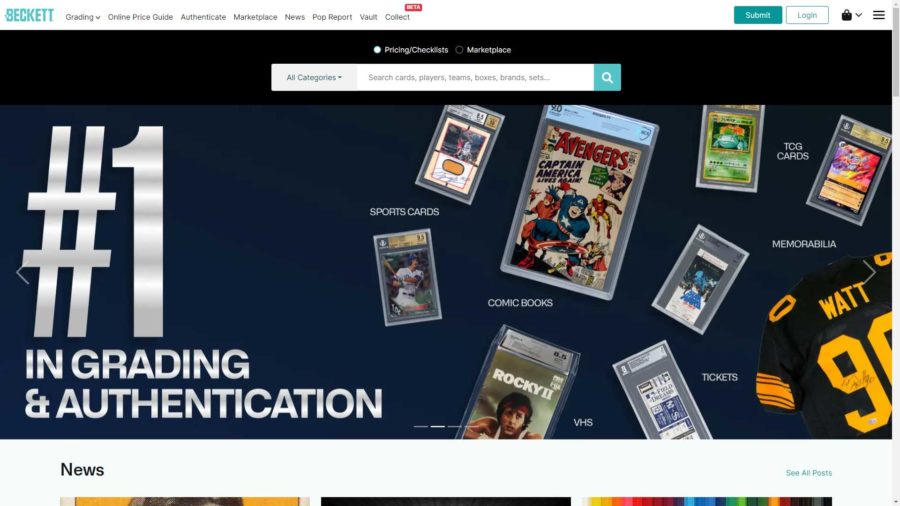Open the Vault nav item

coord(368,17)
